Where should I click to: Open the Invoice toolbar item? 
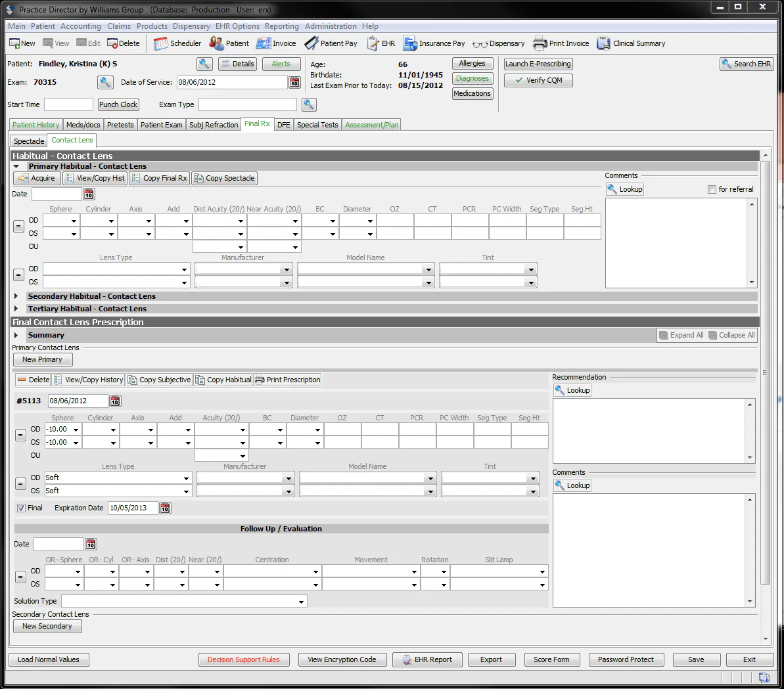pyautogui.click(x=276, y=43)
